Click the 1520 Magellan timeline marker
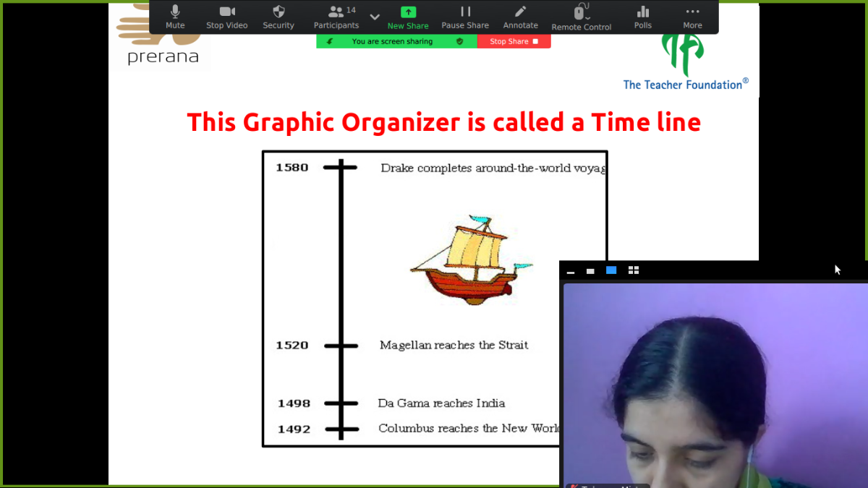This screenshot has height=488, width=868. (x=341, y=346)
